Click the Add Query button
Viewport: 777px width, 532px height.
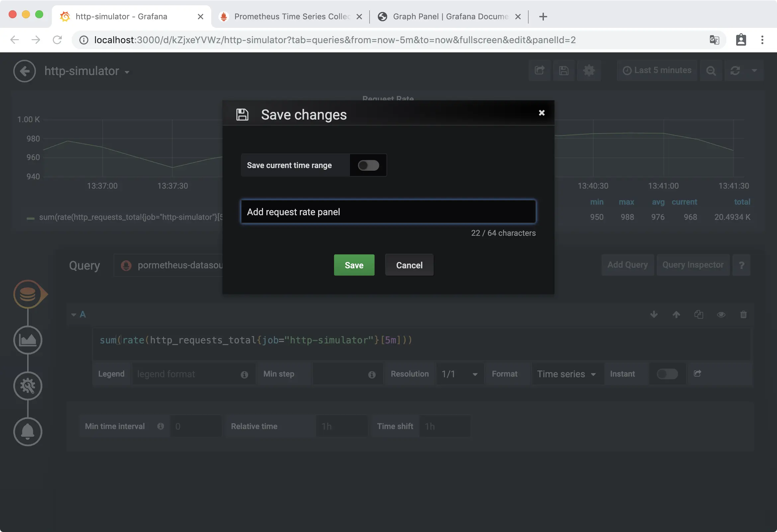click(x=628, y=265)
